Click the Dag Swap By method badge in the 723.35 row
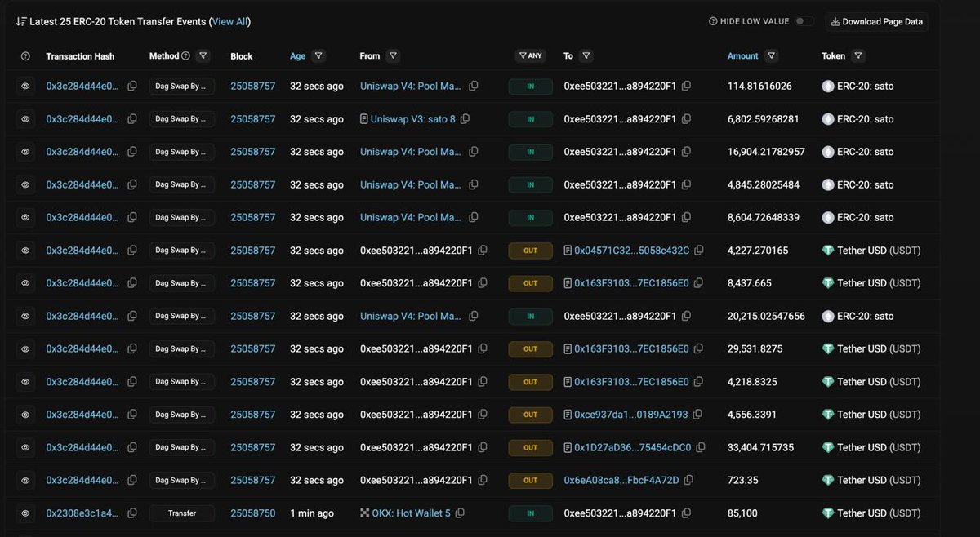This screenshot has height=537, width=980. [x=182, y=480]
